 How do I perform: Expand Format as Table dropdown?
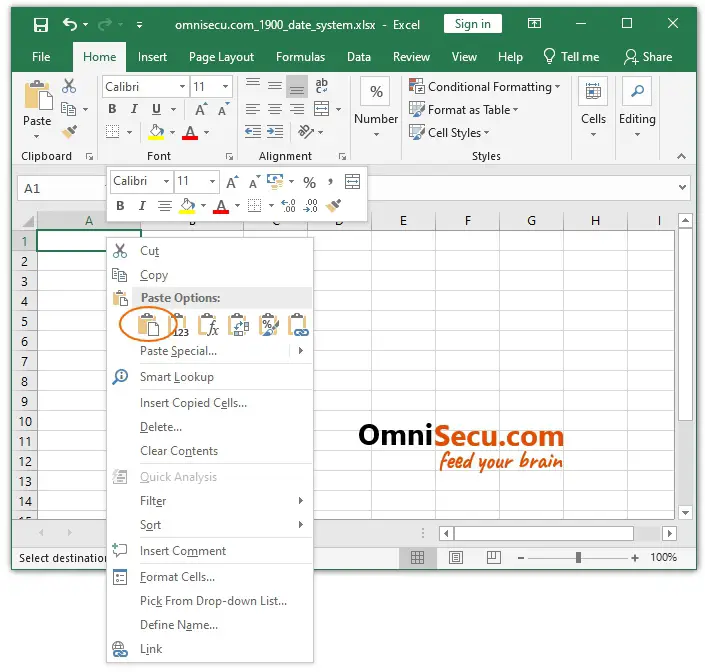tap(515, 110)
